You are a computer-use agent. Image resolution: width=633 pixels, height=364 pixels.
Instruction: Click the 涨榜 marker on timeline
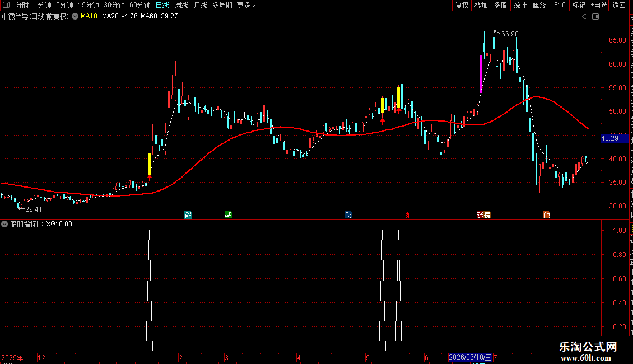(x=483, y=215)
